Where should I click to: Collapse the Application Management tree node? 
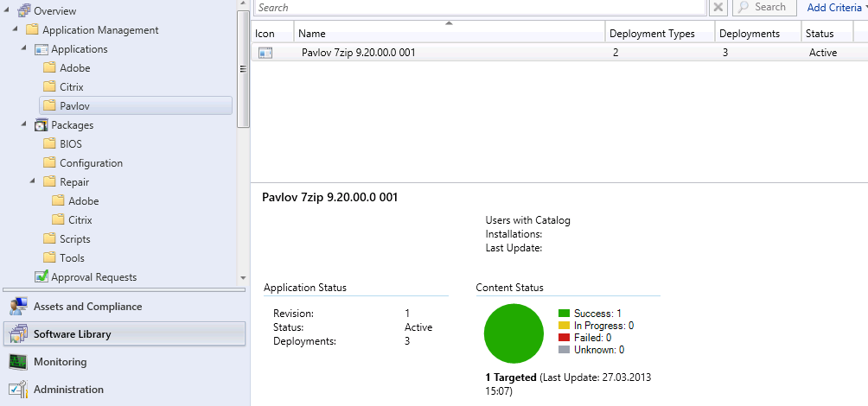click(x=16, y=30)
